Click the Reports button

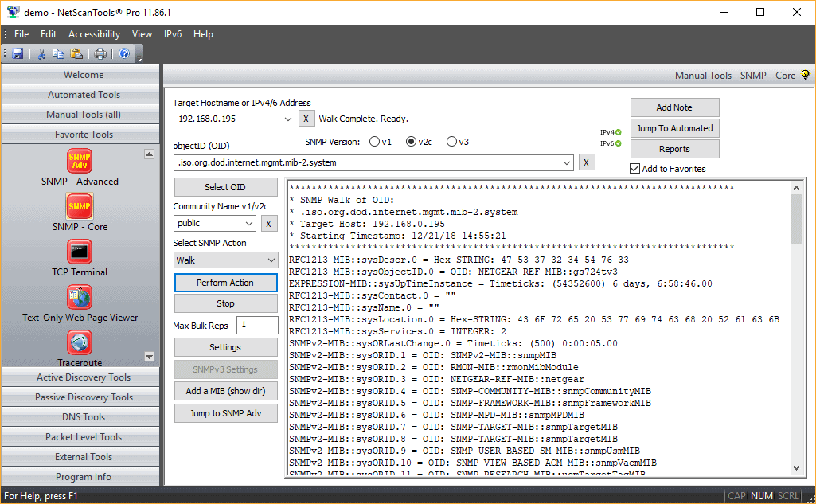tap(673, 148)
